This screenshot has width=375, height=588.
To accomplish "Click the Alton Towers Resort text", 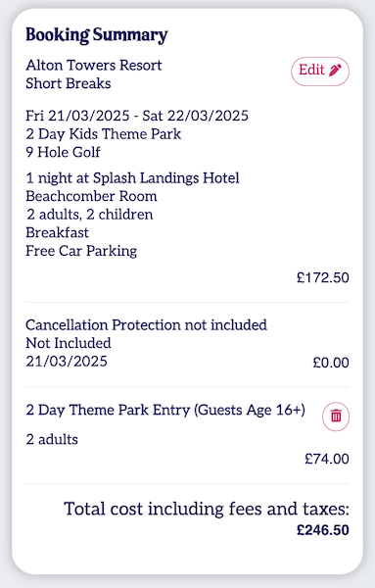I will coord(94,66).
